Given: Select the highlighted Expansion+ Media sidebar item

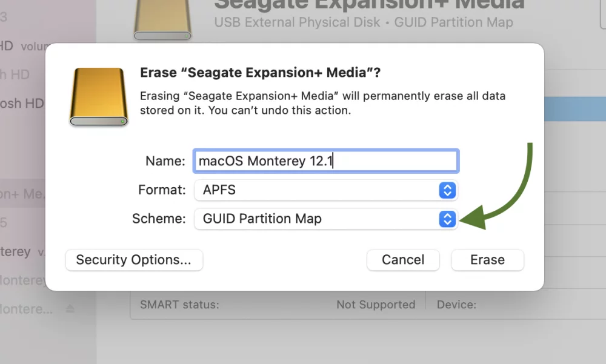Looking at the screenshot, I should pos(22,193).
